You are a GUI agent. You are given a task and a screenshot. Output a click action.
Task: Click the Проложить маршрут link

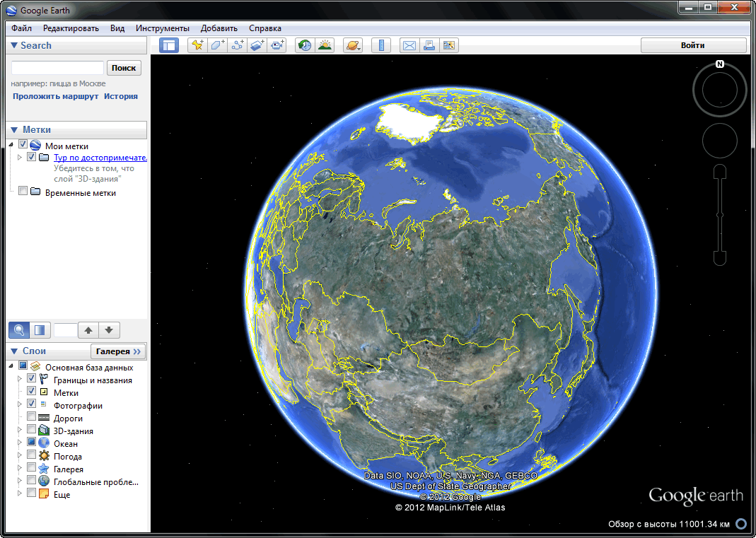click(x=55, y=96)
